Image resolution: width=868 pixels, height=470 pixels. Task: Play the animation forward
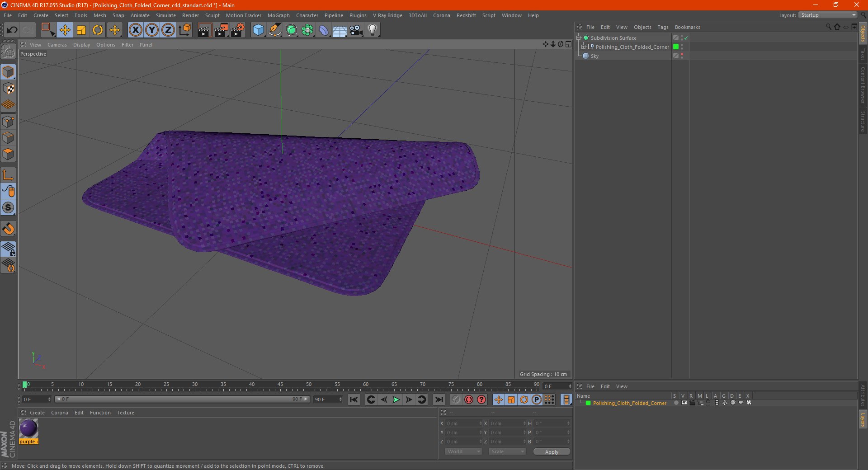pos(396,399)
